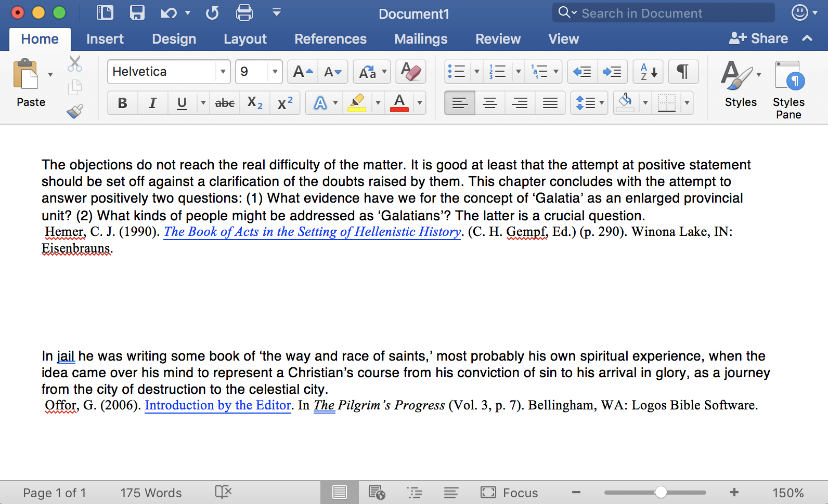This screenshot has height=504, width=828.
Task: Adjust the zoom slider handle
Action: (x=661, y=492)
